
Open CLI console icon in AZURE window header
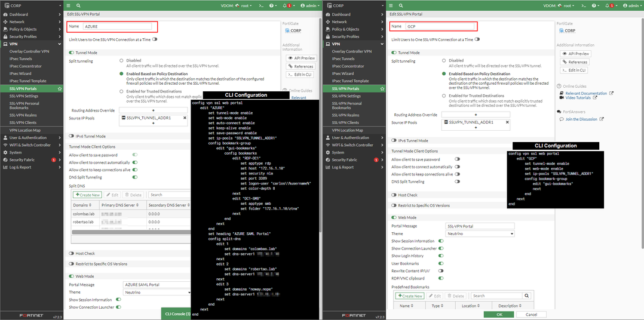pos(261,6)
